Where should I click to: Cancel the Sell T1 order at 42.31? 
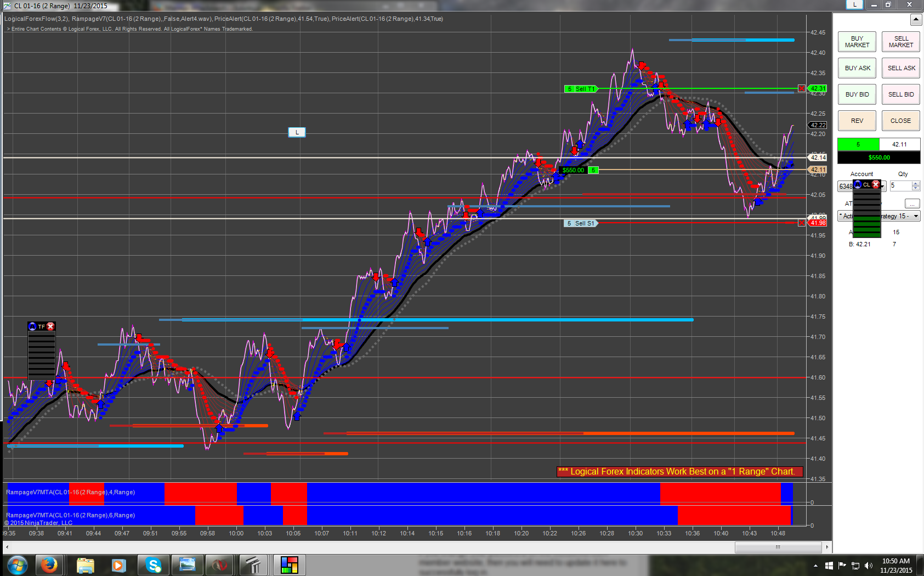[802, 88]
